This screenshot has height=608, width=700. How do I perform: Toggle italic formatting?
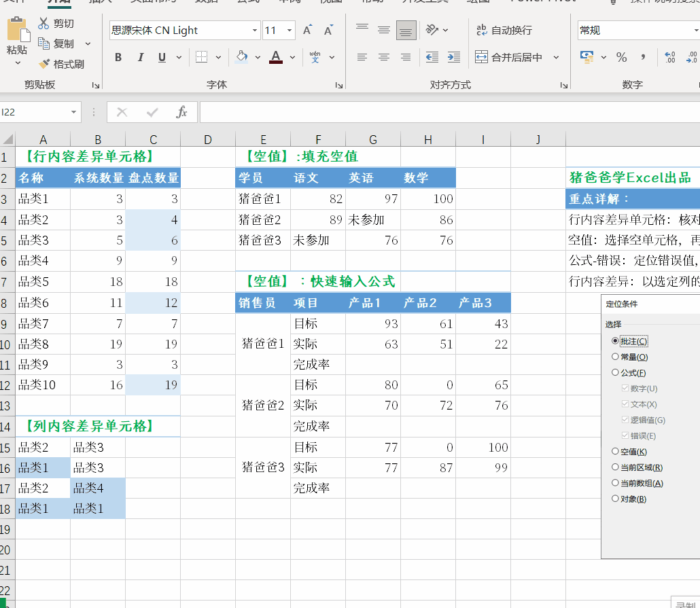click(x=140, y=57)
